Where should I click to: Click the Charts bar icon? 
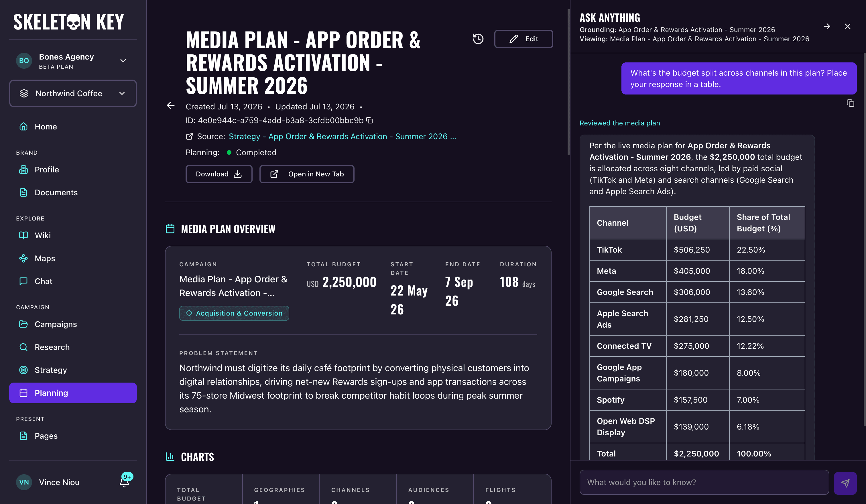170,456
